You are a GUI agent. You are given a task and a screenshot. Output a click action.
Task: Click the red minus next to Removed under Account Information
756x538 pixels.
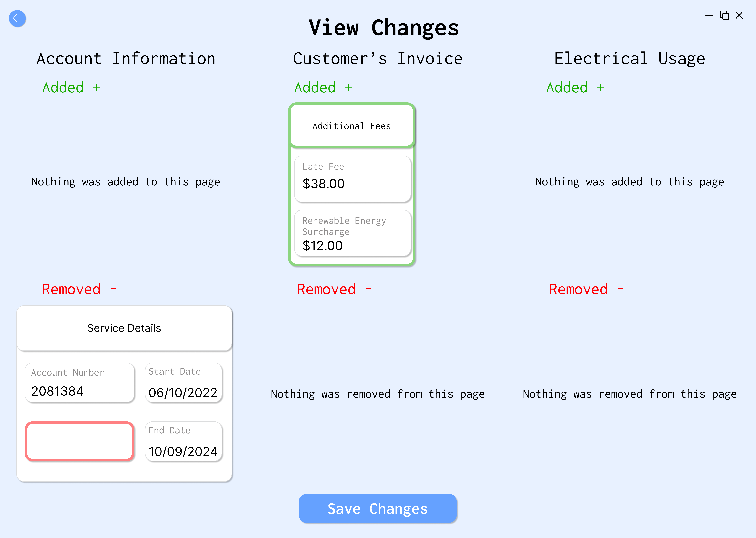point(114,289)
